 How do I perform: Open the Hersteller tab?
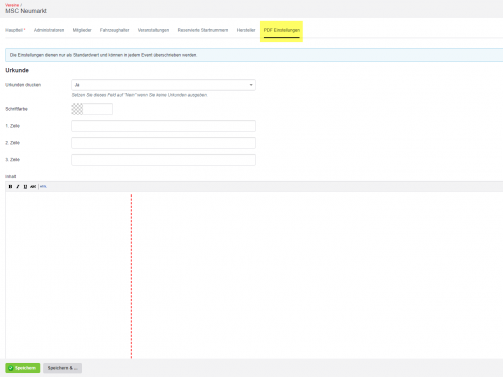[x=246, y=30]
